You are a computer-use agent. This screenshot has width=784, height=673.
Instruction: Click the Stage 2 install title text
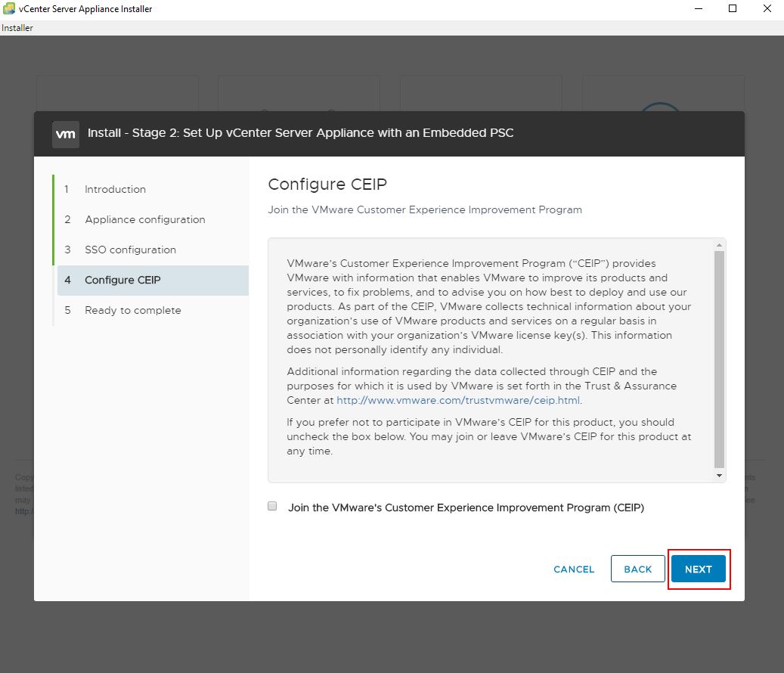pyautogui.click(x=300, y=133)
